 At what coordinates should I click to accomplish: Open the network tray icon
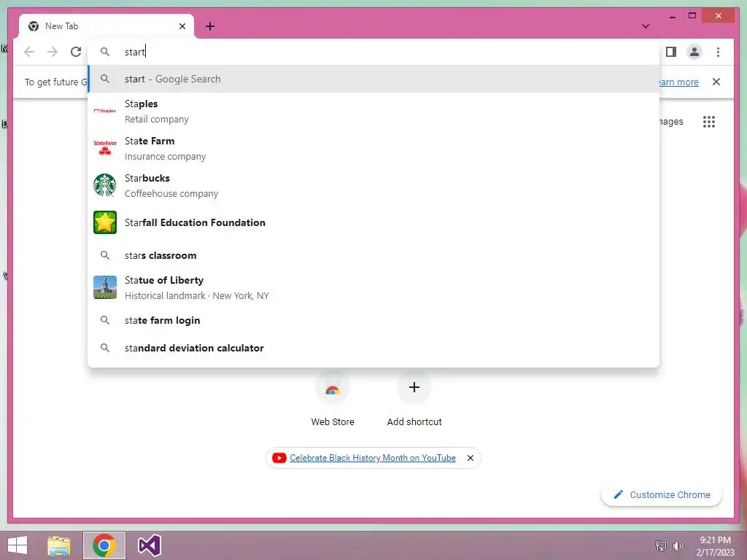coord(661,546)
